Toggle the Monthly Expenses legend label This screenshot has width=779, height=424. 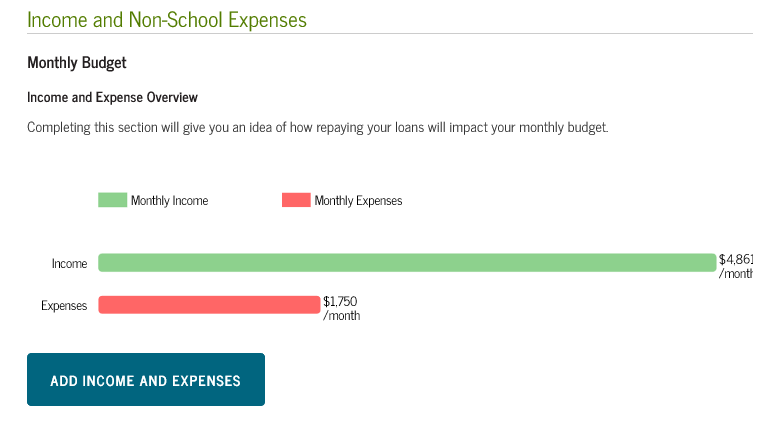tap(358, 201)
